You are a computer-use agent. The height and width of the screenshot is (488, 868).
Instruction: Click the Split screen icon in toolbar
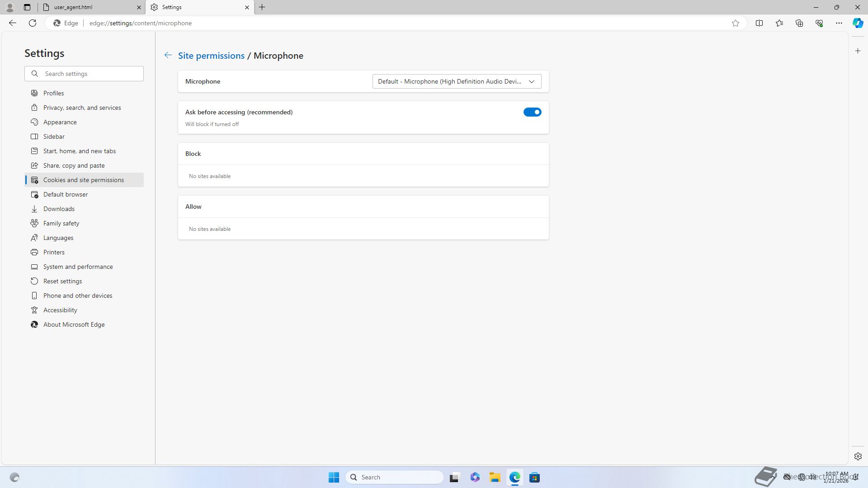[x=759, y=23]
